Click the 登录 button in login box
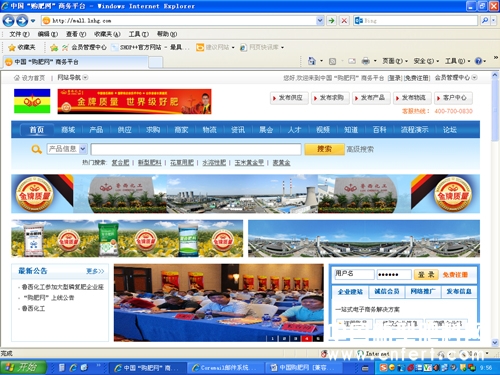The image size is (500, 375). 426,274
